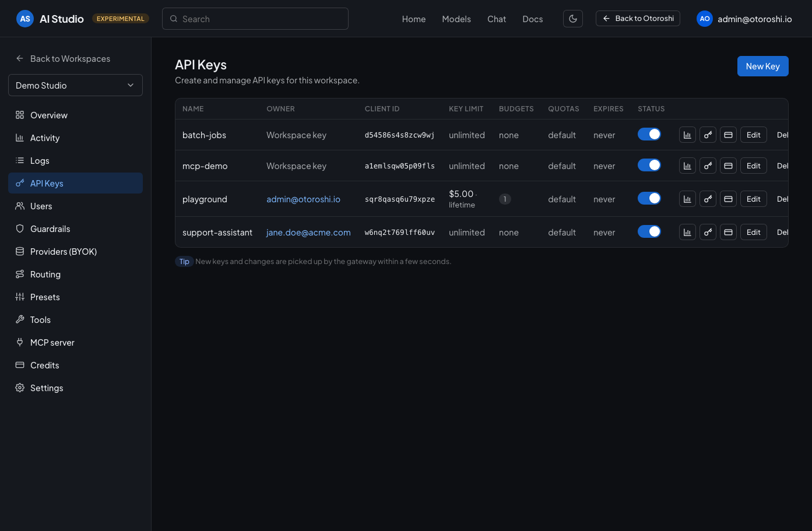Click the AS logo badge

[x=25, y=19]
